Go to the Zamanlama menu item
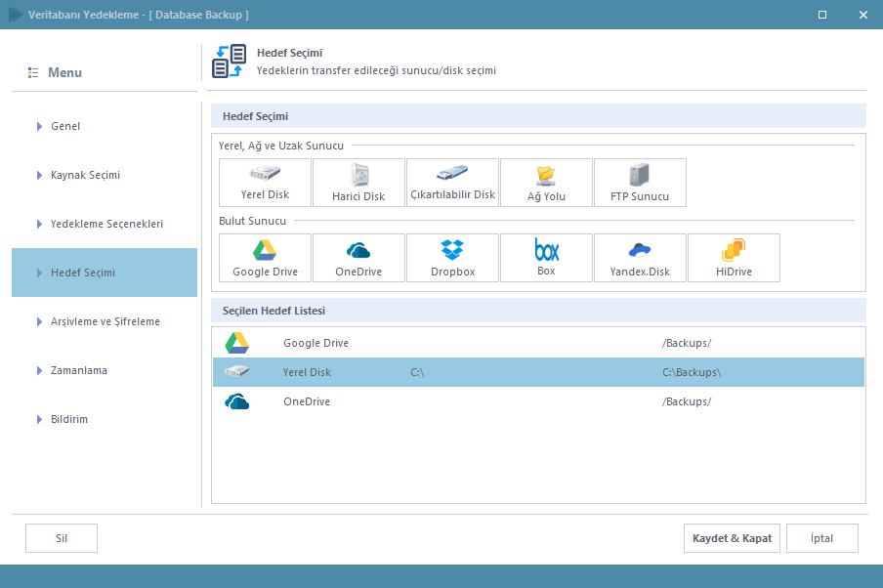This screenshot has width=883, height=588. point(79,370)
